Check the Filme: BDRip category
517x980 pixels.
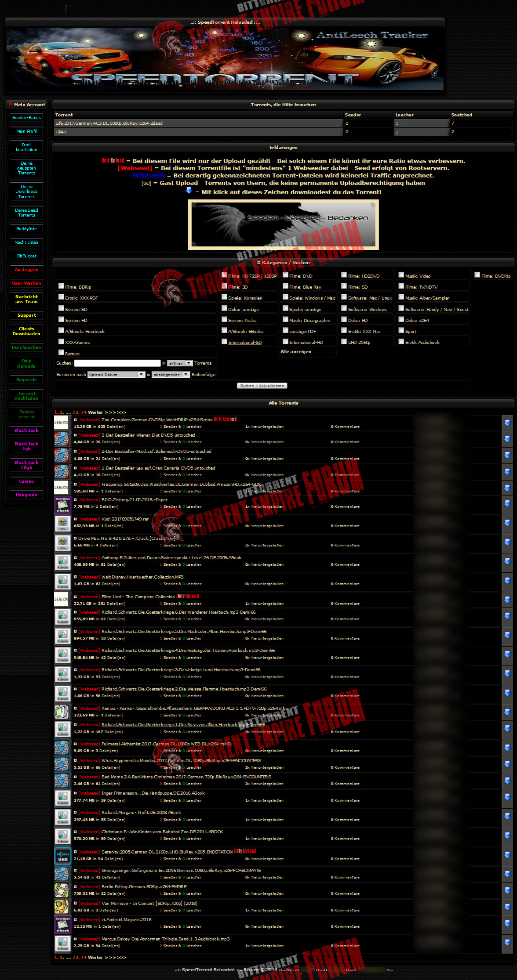tap(61, 286)
